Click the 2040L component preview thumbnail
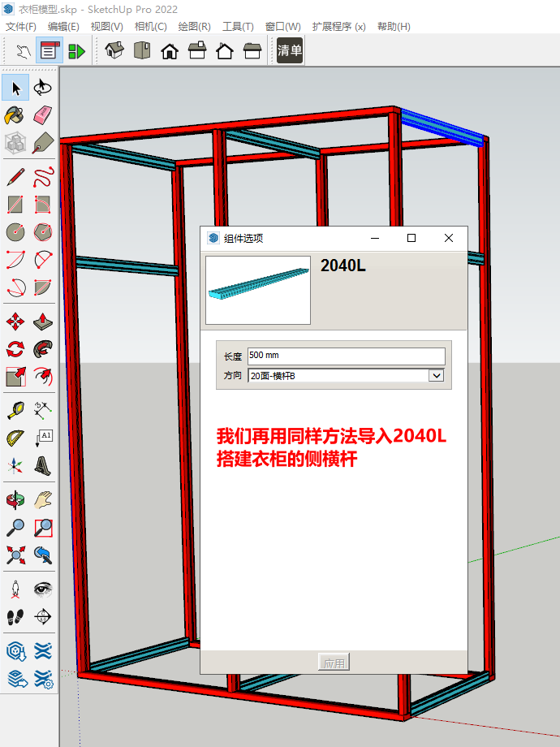560x747 pixels. (258, 290)
